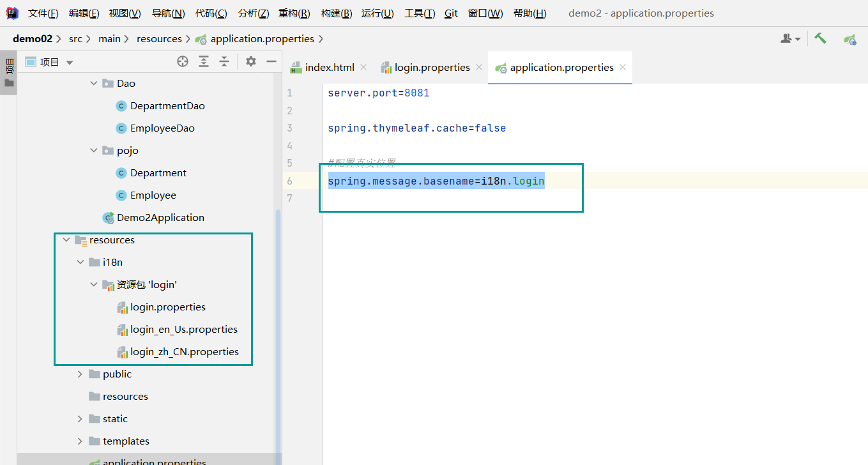Expand the templates folder

pyautogui.click(x=80, y=441)
